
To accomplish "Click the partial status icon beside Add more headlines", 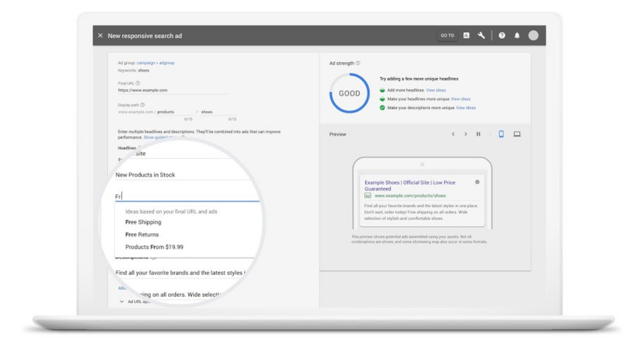I will (382, 90).
